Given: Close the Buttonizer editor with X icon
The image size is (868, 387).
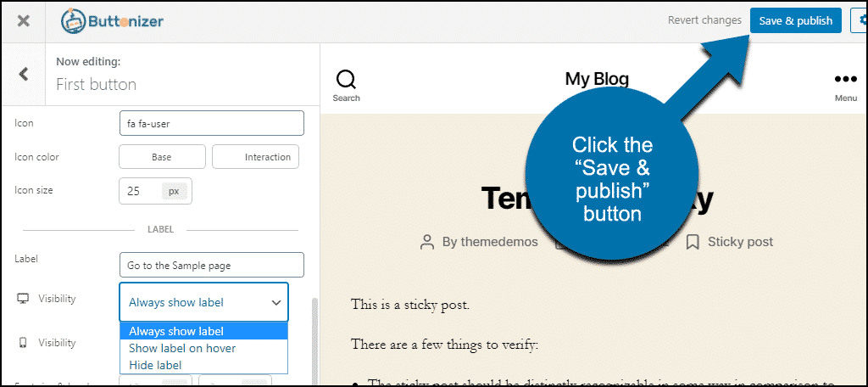Looking at the screenshot, I should point(24,21).
